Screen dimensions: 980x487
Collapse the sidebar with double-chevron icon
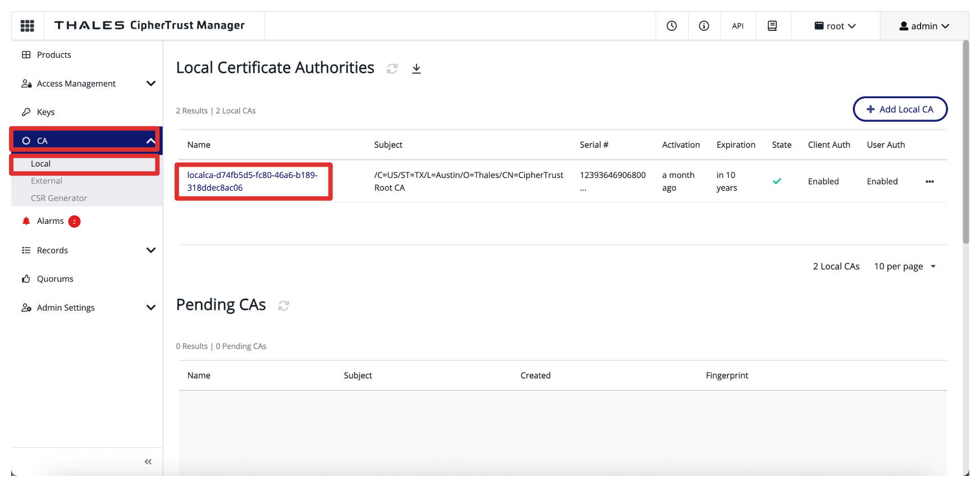[x=148, y=462]
